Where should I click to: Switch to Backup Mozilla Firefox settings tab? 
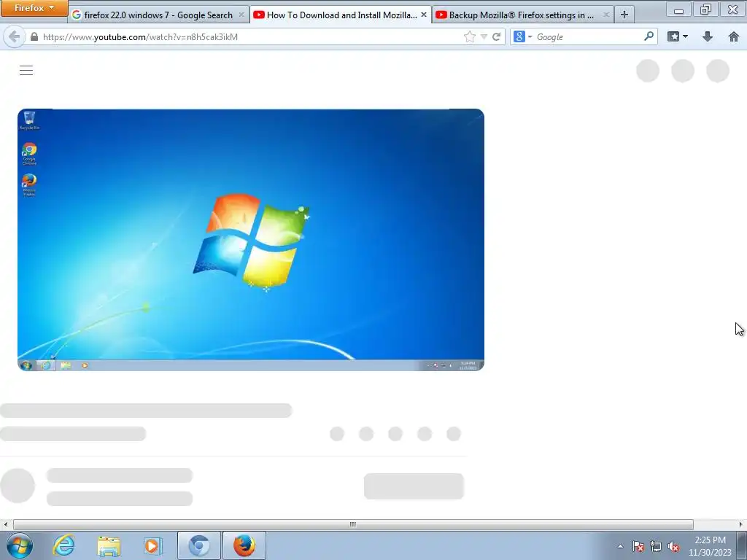point(523,15)
